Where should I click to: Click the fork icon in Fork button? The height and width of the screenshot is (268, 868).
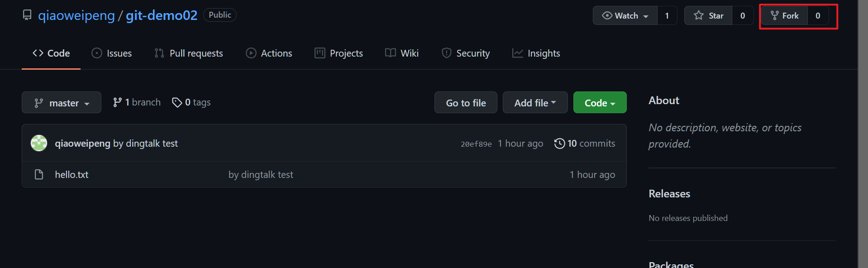click(x=775, y=16)
